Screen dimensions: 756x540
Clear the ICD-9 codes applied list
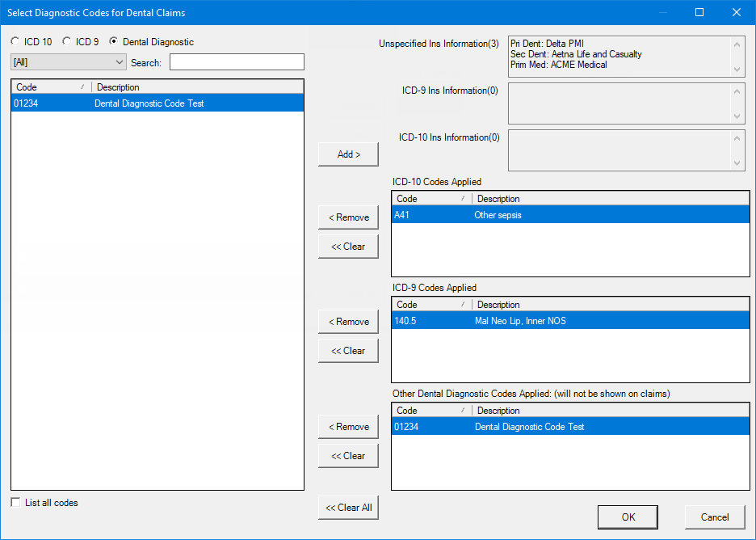coord(348,351)
